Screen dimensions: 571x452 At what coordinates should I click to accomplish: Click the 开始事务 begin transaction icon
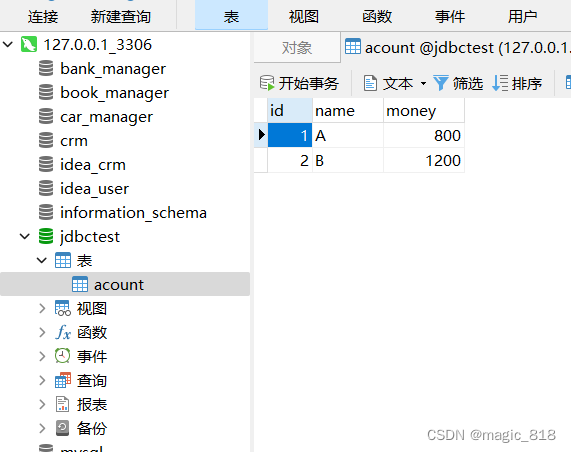[x=267, y=83]
